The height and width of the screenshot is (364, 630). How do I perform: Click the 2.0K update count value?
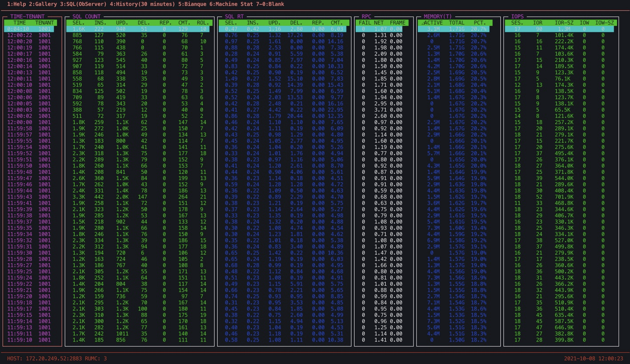(122, 197)
